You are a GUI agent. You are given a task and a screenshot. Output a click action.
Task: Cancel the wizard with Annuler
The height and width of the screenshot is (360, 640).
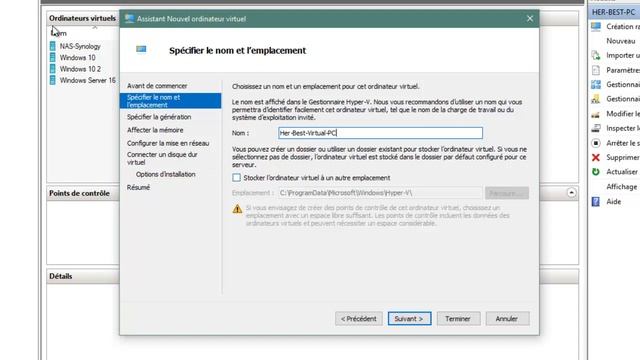(x=507, y=319)
